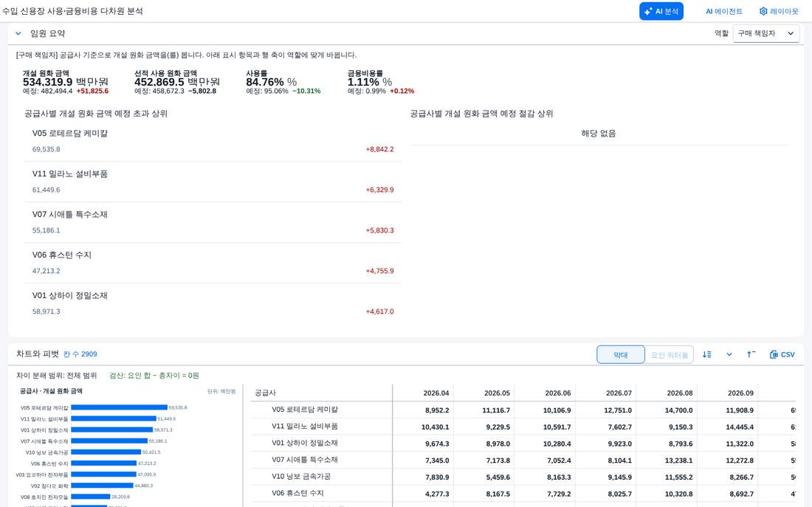The width and height of the screenshot is (812, 507).
Task: Click the V08 호치민 전자모듈 chart bar
Action: coord(91,497)
